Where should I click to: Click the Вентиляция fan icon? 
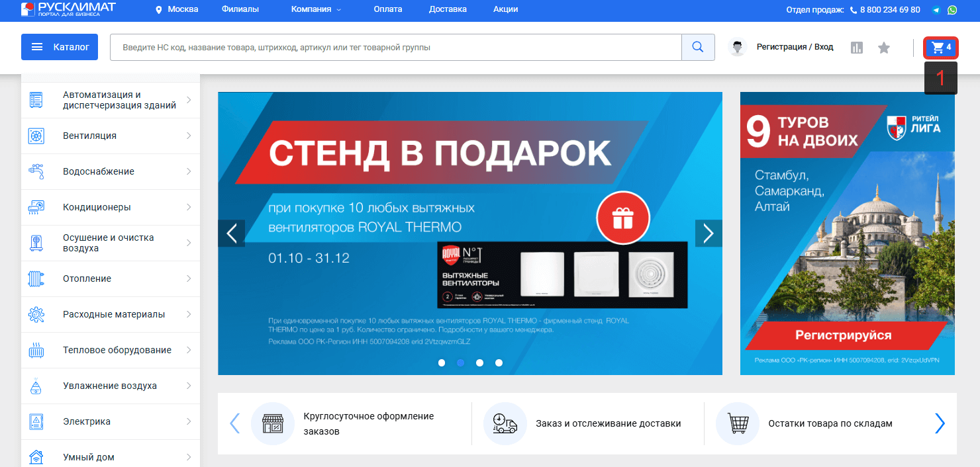36,136
